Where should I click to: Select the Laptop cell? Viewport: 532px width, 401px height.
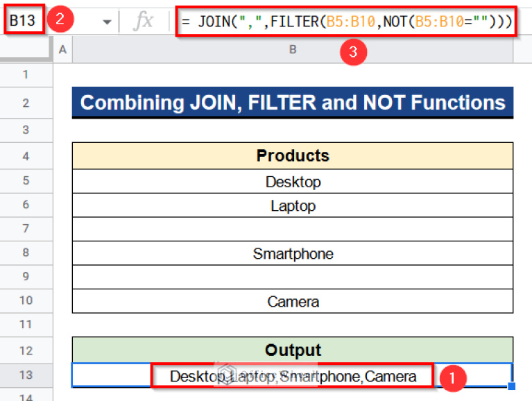tap(293, 205)
